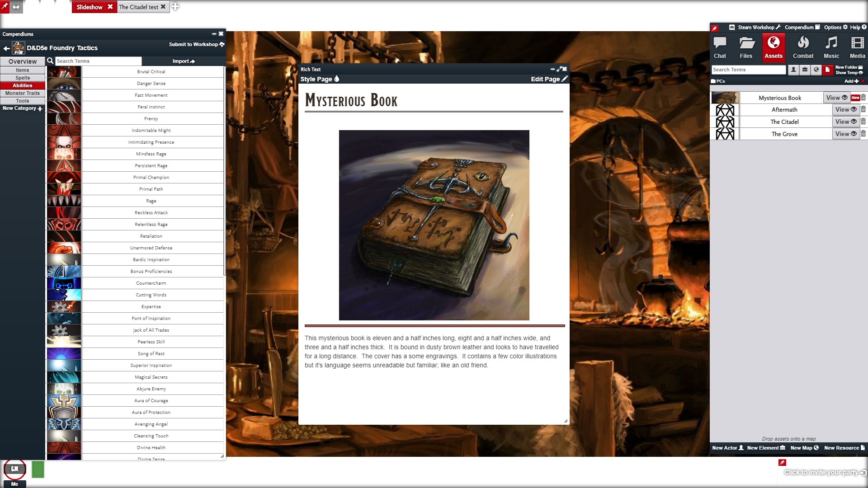View The Grove asset
The image size is (868, 488).
[845, 134]
